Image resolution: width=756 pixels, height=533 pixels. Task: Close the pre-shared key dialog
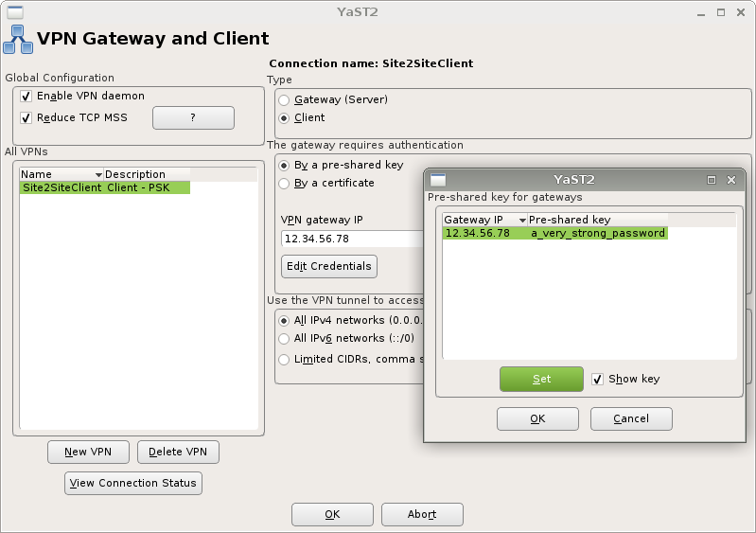(x=730, y=179)
